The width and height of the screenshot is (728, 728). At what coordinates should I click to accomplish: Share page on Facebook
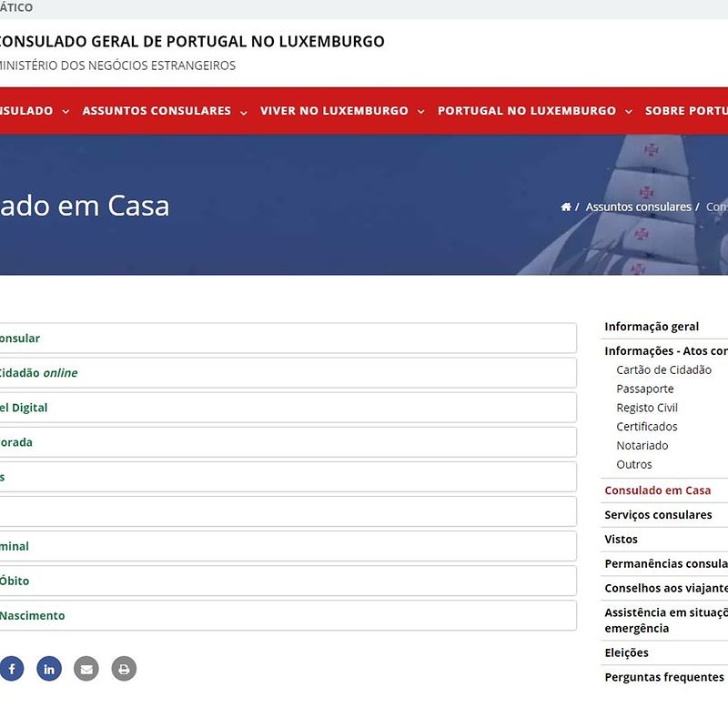[12, 669]
